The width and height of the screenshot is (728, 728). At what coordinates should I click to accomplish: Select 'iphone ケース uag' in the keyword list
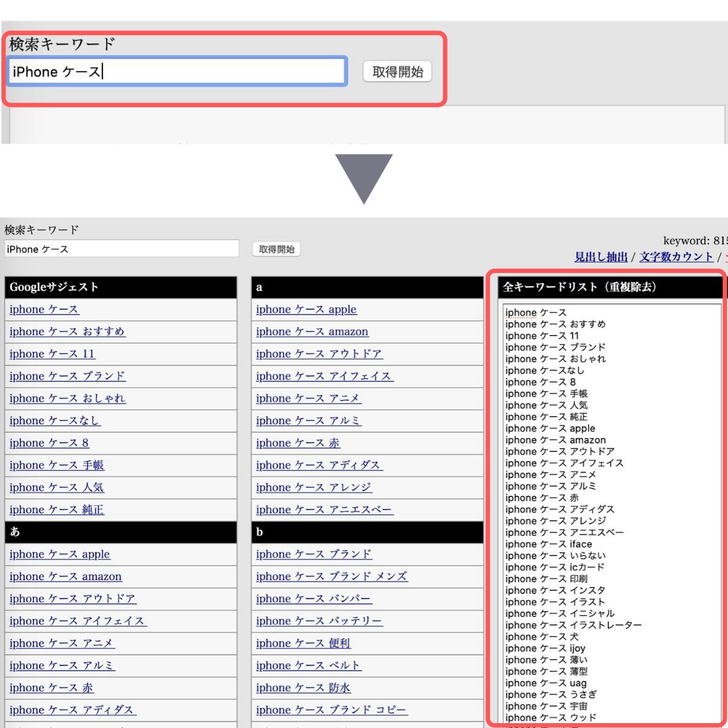click(x=546, y=683)
